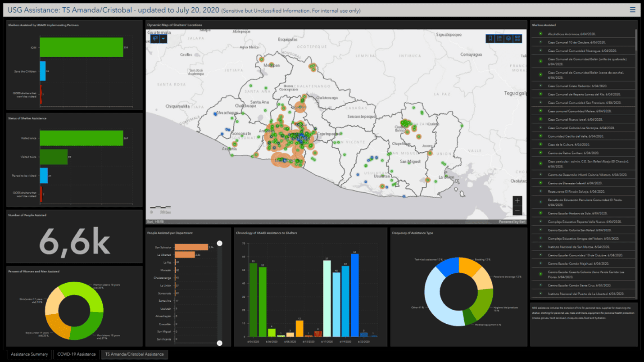Screen dimensions: 644x362
Task: Open the selection tool dropdown arrow
Action: 163,39
